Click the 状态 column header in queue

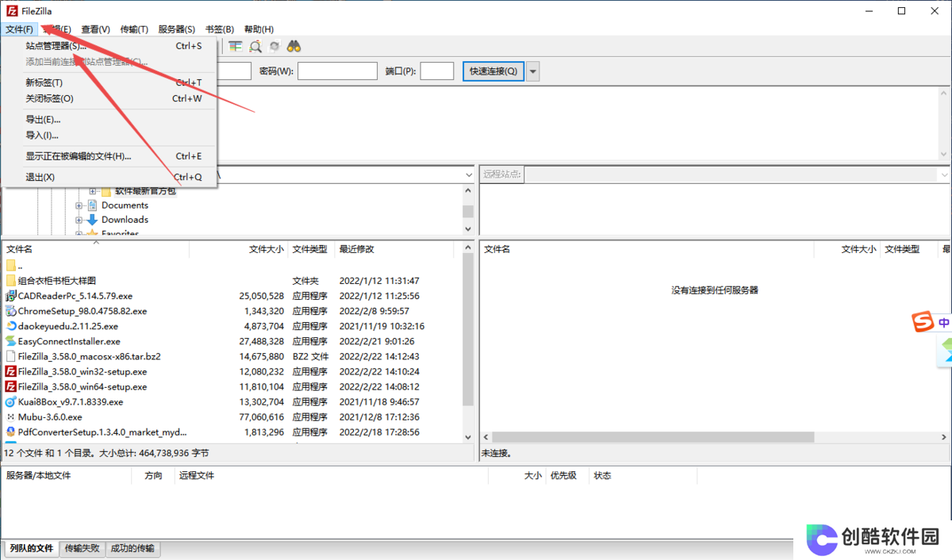[603, 476]
